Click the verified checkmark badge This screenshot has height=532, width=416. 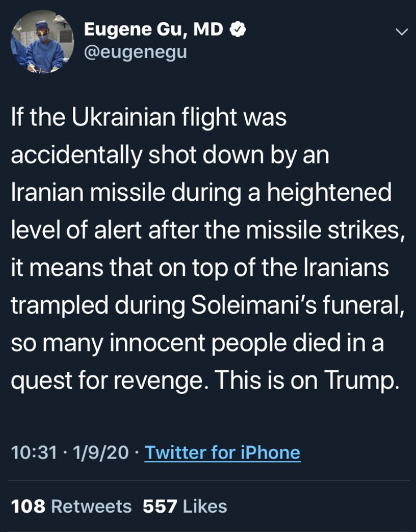[237, 29]
